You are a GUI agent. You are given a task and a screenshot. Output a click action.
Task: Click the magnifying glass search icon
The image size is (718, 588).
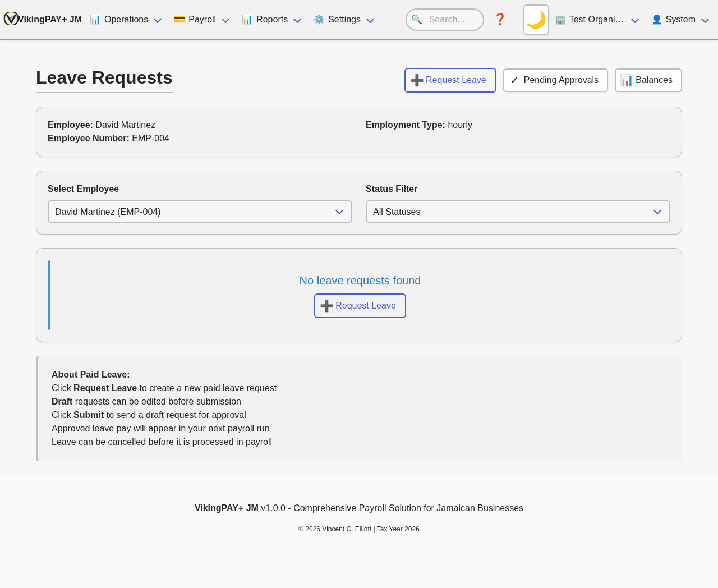tap(417, 20)
